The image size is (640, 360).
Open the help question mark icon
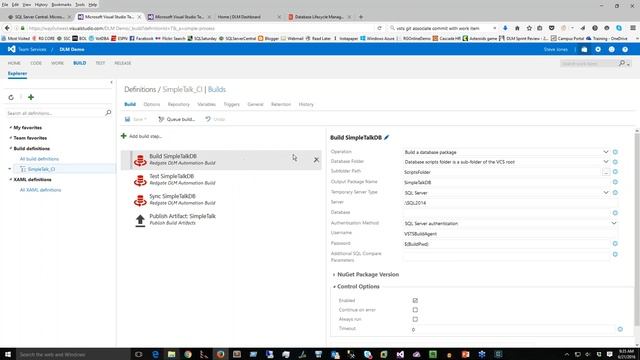(x=625, y=49)
